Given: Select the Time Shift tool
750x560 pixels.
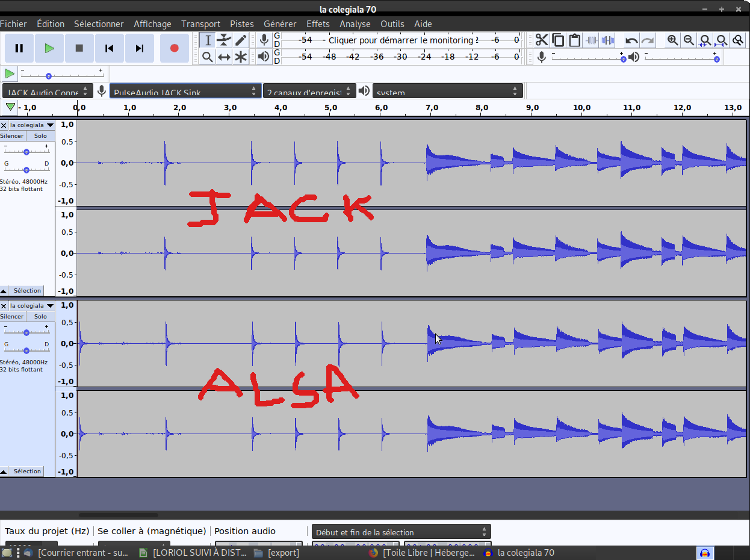Looking at the screenshot, I should point(224,57).
